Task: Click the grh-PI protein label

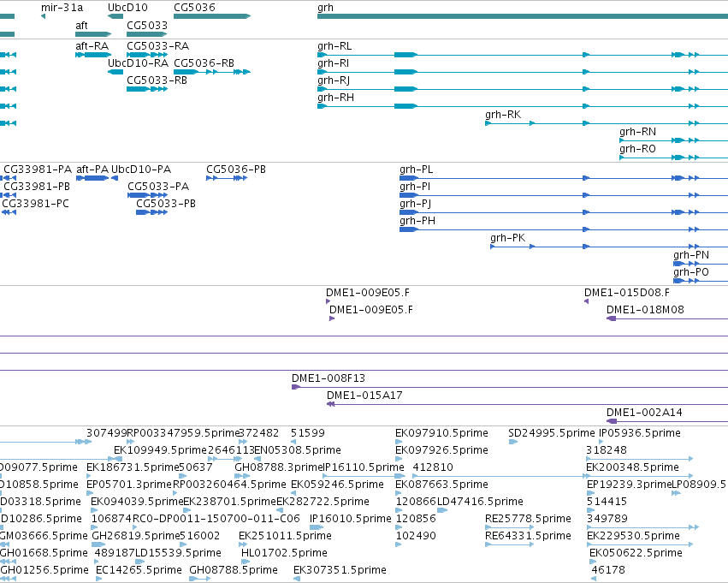Action: (x=415, y=187)
